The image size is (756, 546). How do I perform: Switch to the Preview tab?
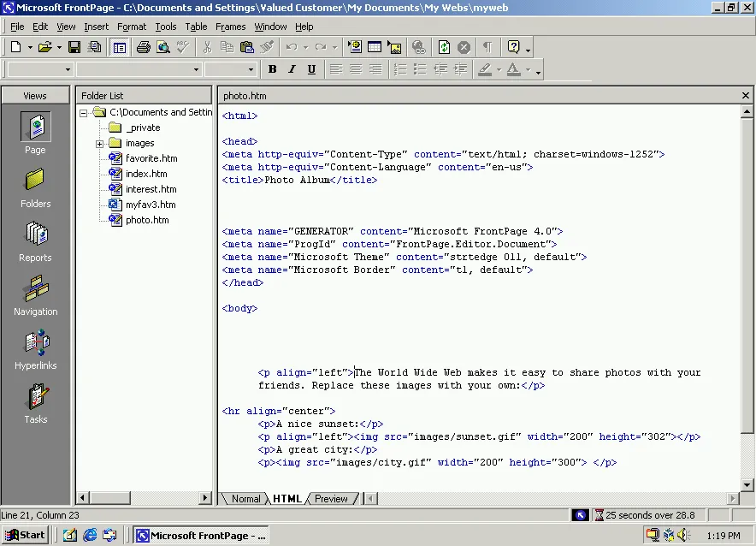[332, 498]
